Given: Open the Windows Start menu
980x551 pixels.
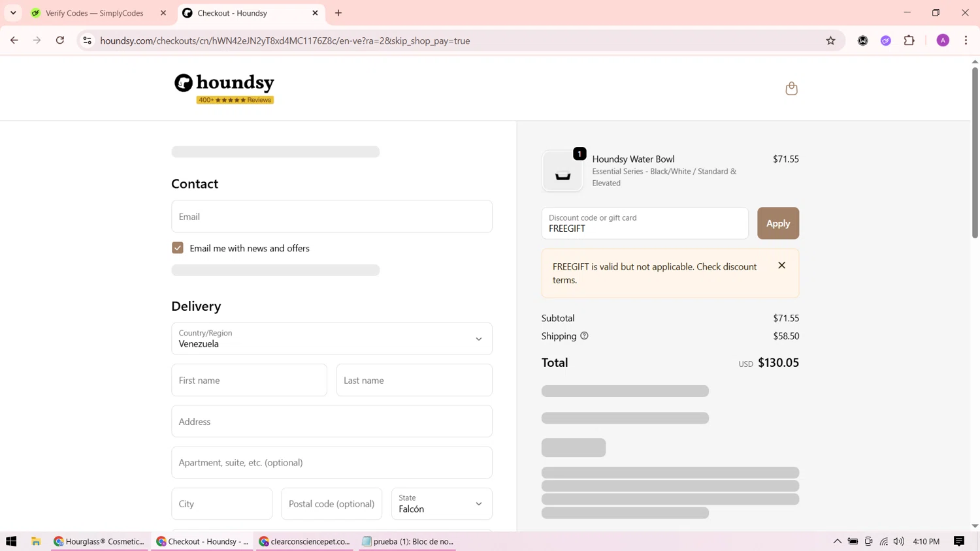Looking at the screenshot, I should click(x=11, y=541).
